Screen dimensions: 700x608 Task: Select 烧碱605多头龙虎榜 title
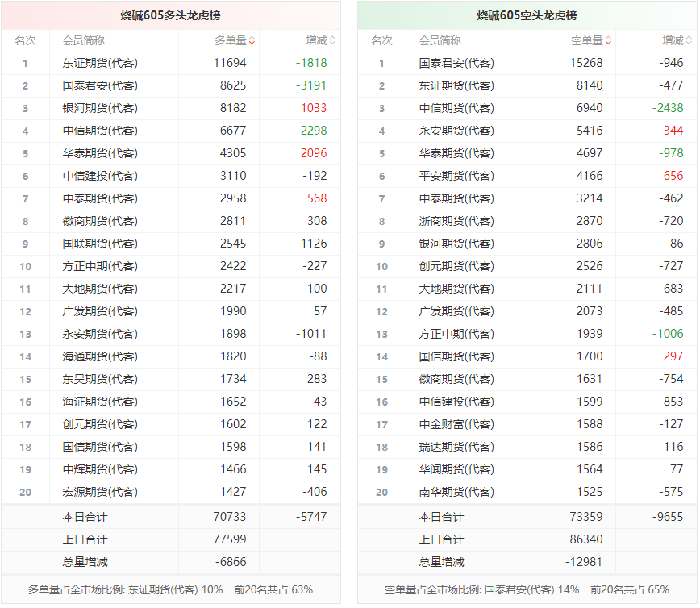(x=170, y=15)
